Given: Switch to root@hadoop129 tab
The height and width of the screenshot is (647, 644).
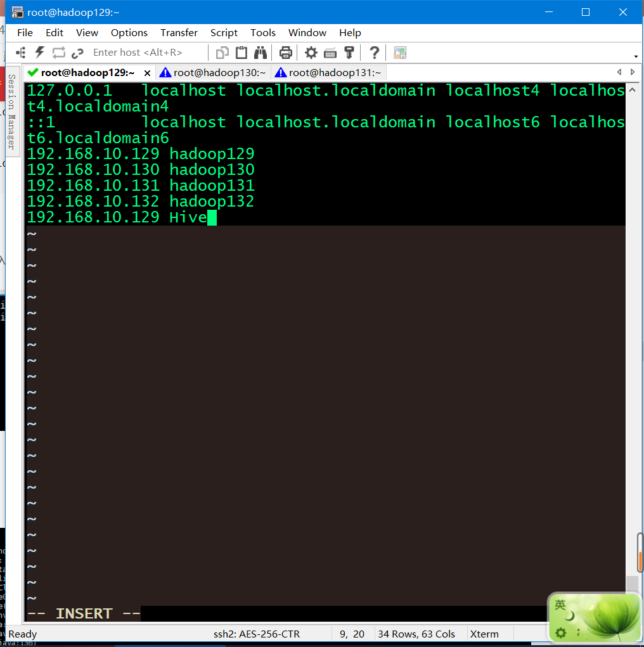Looking at the screenshot, I should click(x=87, y=73).
